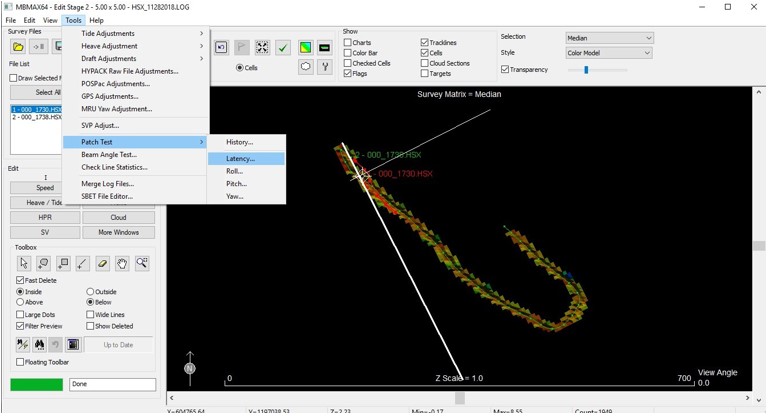Toggle the Checked Cells checkbox
Viewport: 774px width, 417px height.
click(348, 63)
